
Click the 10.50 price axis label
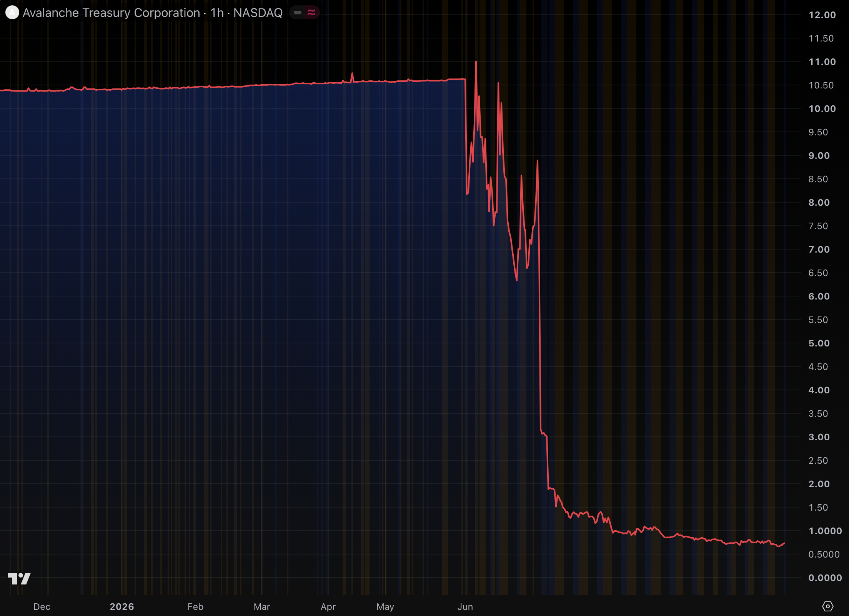click(821, 85)
